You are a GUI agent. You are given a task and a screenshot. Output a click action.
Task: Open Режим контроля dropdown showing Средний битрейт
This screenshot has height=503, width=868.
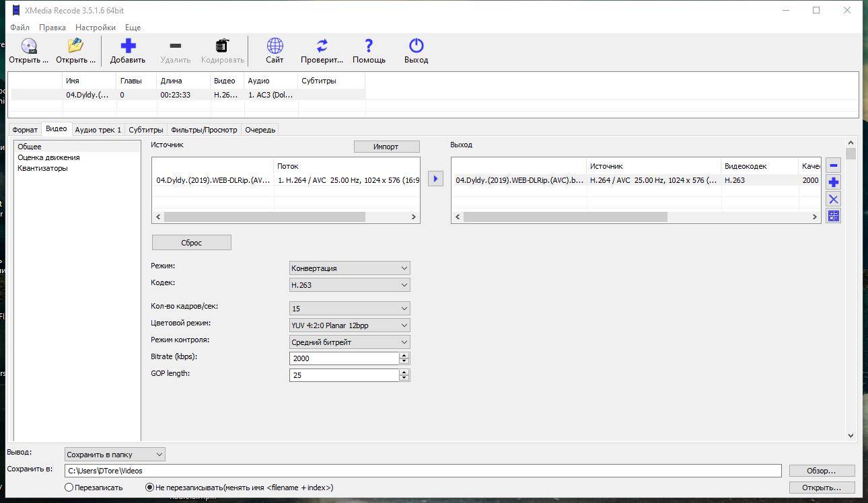point(349,342)
